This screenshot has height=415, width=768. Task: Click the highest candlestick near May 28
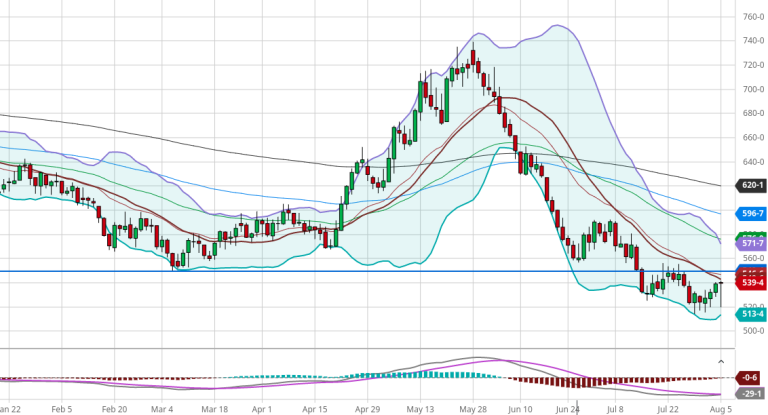pos(473,57)
